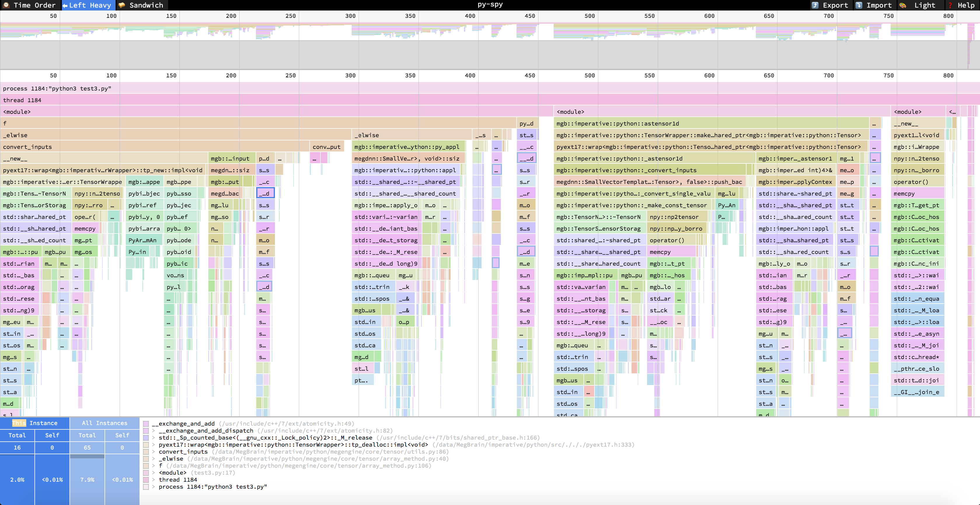Click the tp_dealloc::impl<void> stack row
This screenshot has height=505, width=980.
pyautogui.click(x=396, y=445)
